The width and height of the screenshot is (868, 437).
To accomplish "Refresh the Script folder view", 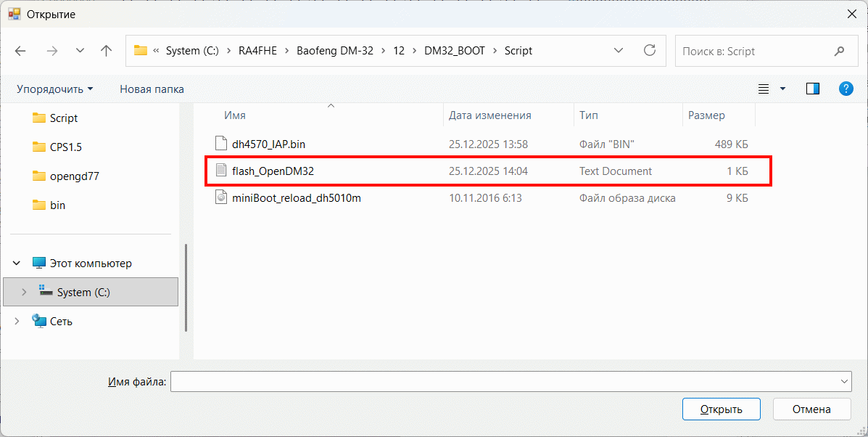I will (x=650, y=51).
